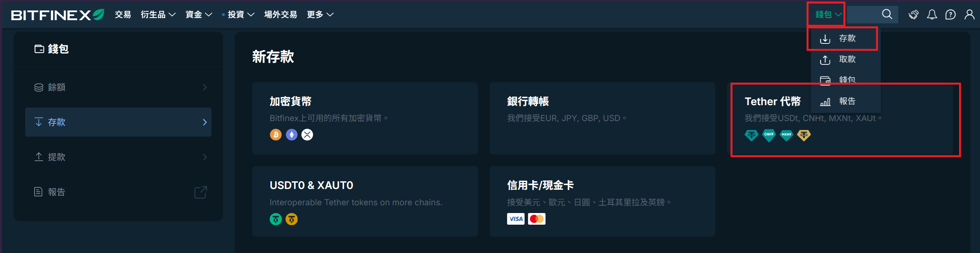Click the handshake icon in the header
Image resolution: width=980 pixels, height=253 pixels.
pos(913,15)
